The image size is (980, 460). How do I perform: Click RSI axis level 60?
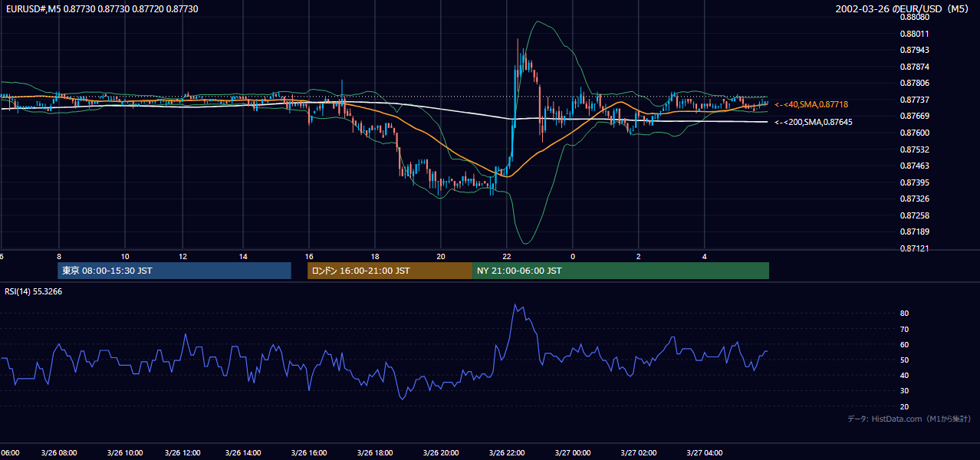coord(904,344)
